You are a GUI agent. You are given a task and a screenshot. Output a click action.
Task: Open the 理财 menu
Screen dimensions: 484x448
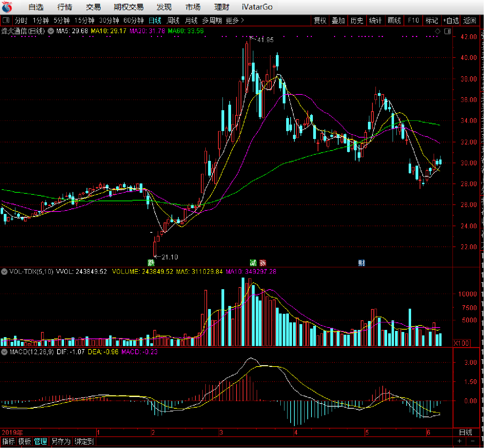pyautogui.click(x=221, y=7)
